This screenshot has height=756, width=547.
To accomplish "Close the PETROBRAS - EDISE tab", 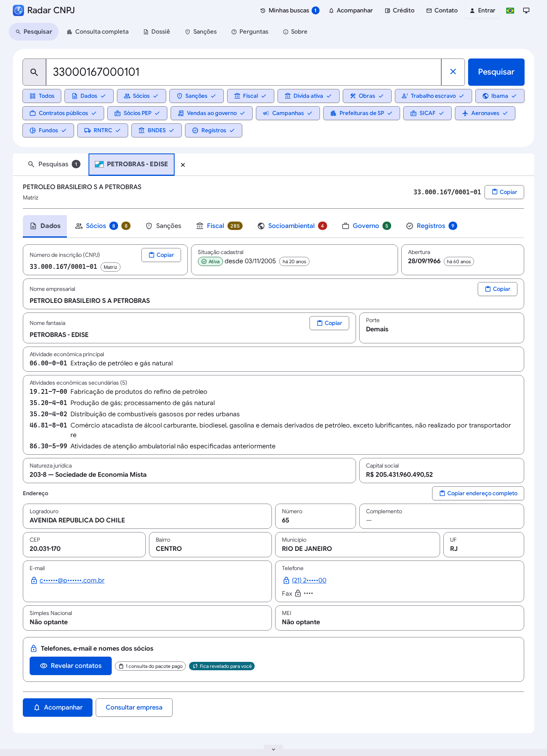I will [x=183, y=165].
